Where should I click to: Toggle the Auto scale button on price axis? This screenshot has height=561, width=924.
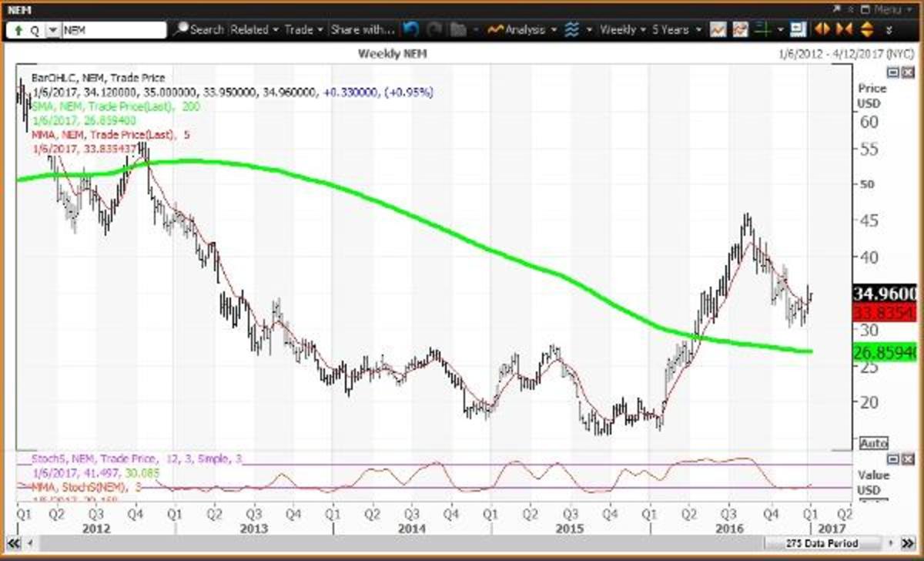tap(873, 444)
